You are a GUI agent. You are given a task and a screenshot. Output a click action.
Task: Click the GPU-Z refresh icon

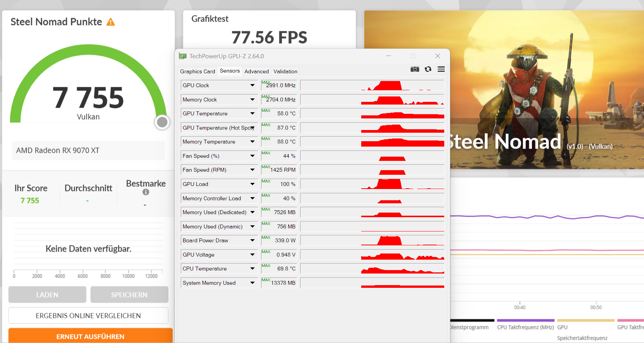point(428,69)
